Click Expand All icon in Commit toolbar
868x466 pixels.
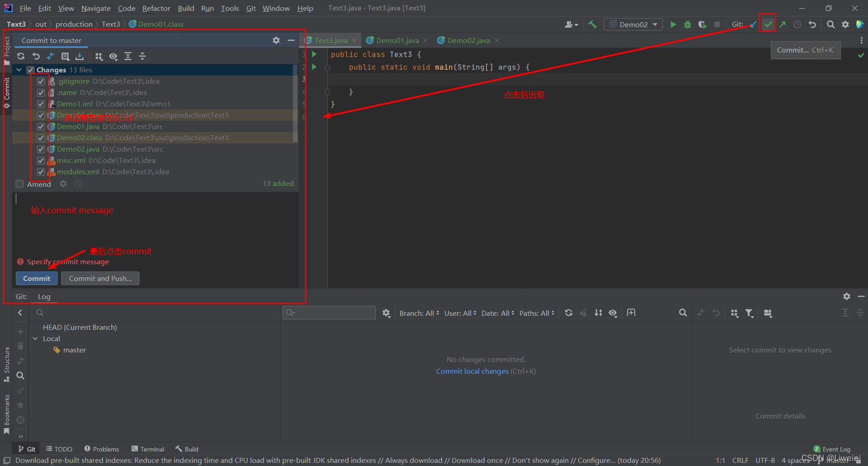point(128,56)
